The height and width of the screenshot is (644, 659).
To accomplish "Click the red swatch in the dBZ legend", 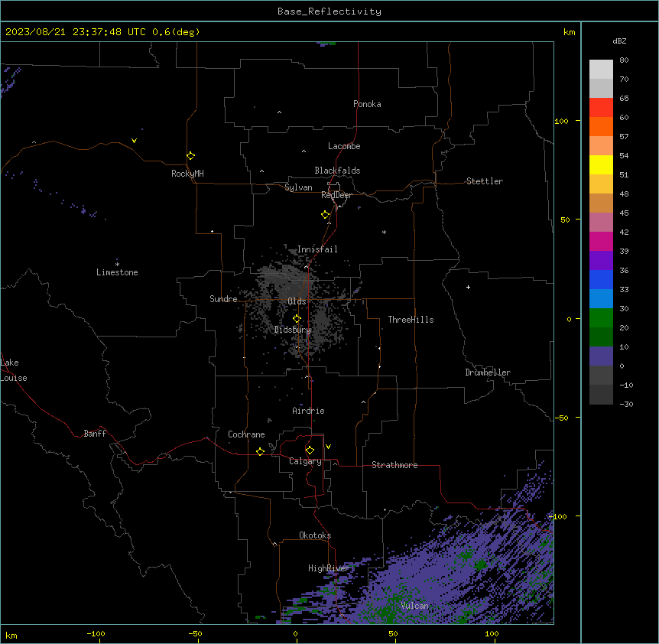I will pyautogui.click(x=601, y=107).
